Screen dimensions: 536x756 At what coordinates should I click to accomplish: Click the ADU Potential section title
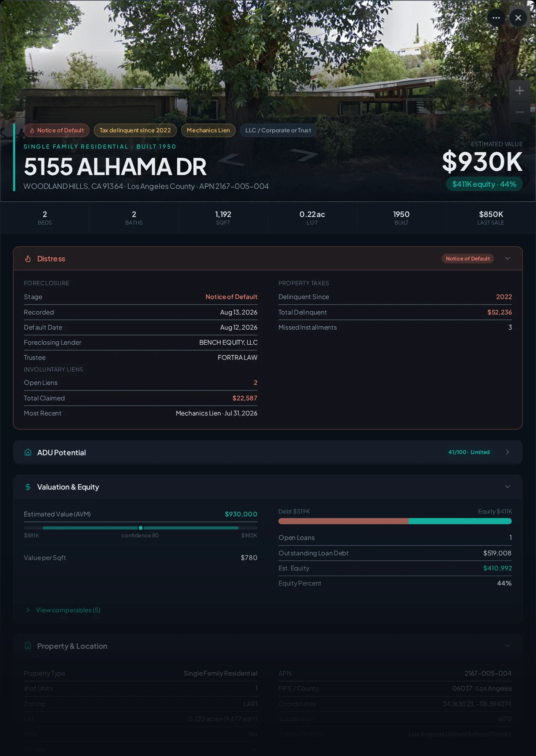coord(61,452)
